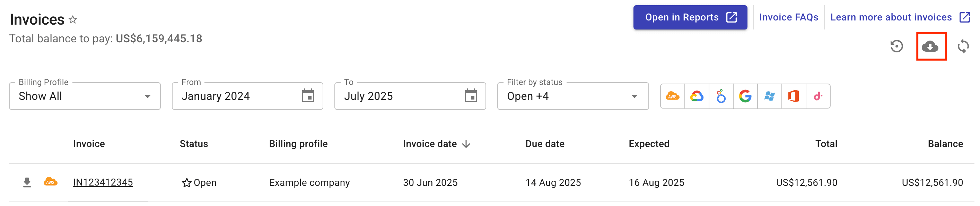The height and width of the screenshot is (206, 980).
Task: Open invoice IN123412345 details
Action: point(103,182)
